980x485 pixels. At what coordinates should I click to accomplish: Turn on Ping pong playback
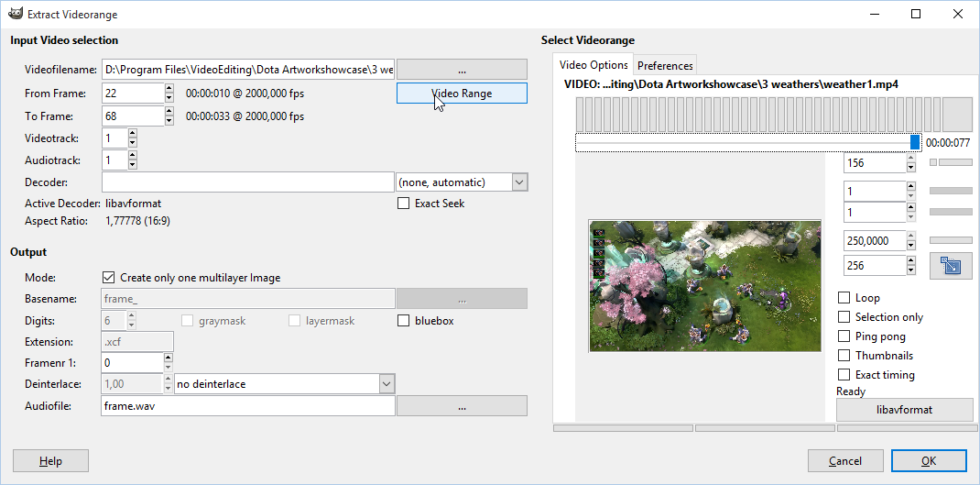pos(844,336)
